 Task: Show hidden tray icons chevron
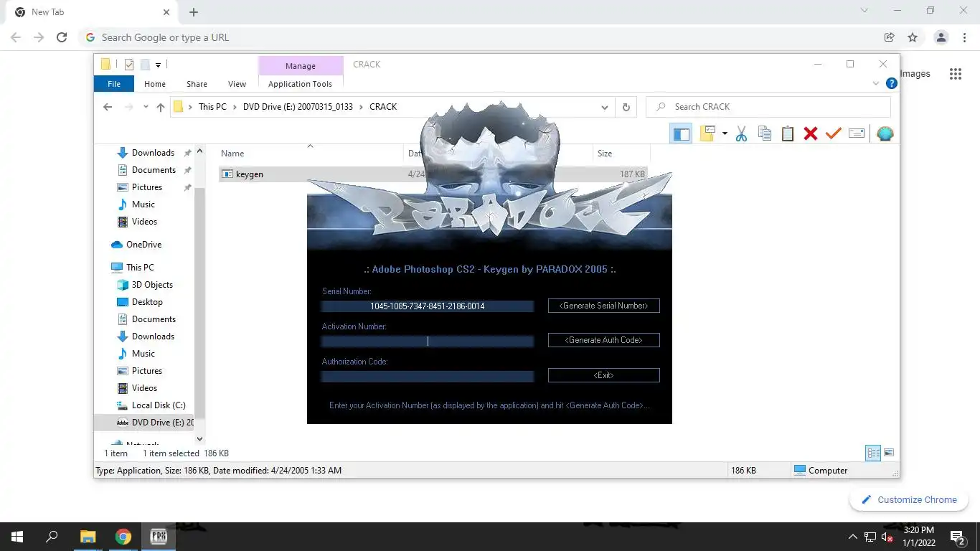pyautogui.click(x=852, y=537)
